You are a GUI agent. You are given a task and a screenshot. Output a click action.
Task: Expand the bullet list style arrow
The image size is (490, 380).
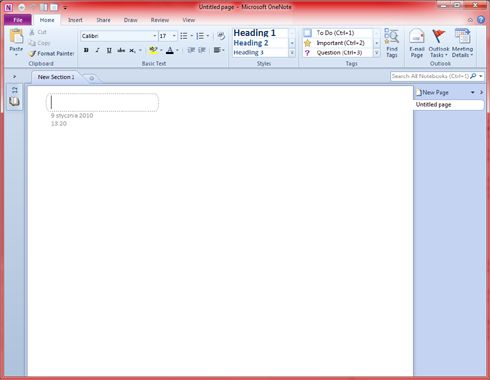tap(192, 36)
